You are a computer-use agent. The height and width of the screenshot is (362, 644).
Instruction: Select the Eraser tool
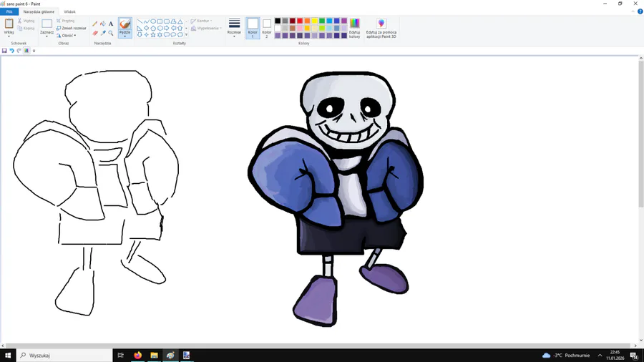click(95, 33)
